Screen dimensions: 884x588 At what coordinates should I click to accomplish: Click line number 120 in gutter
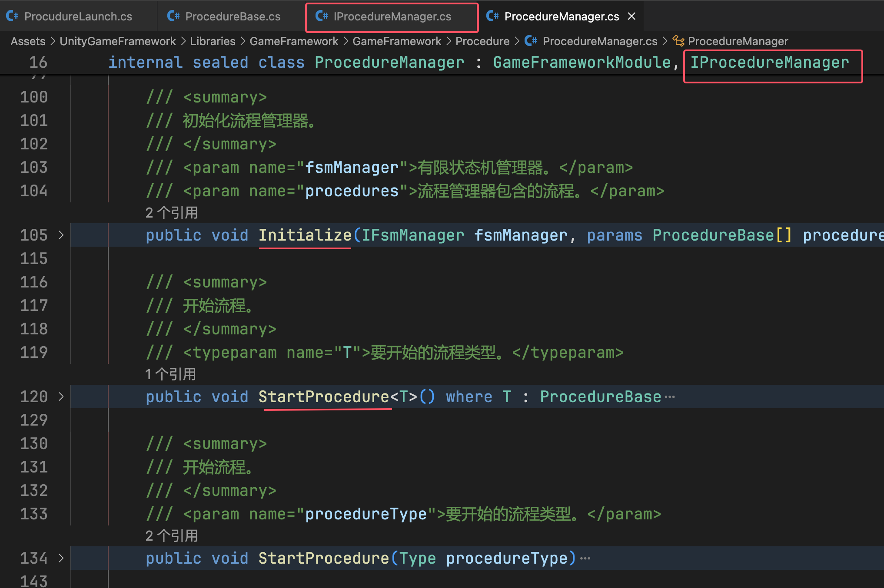[34, 396]
